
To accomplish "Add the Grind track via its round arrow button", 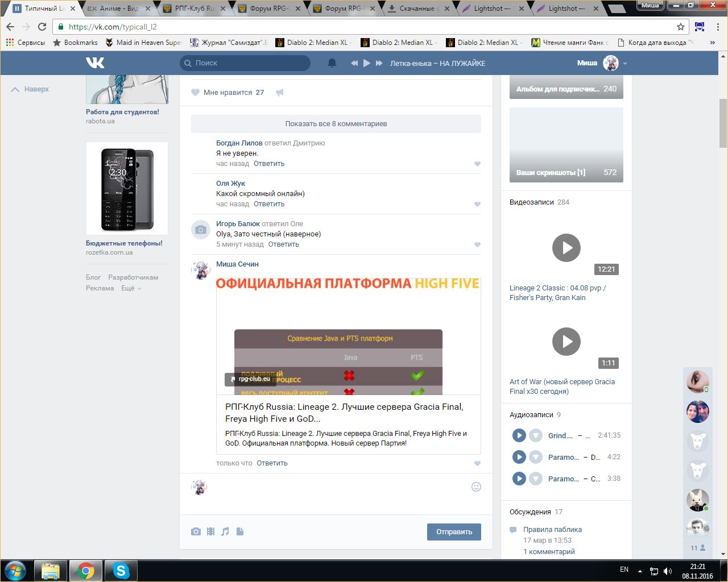I will coord(536,435).
